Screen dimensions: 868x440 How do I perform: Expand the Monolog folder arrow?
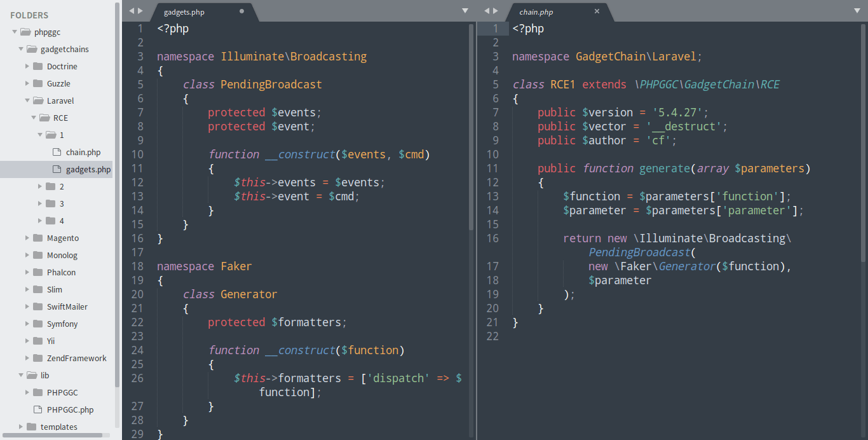(x=27, y=255)
